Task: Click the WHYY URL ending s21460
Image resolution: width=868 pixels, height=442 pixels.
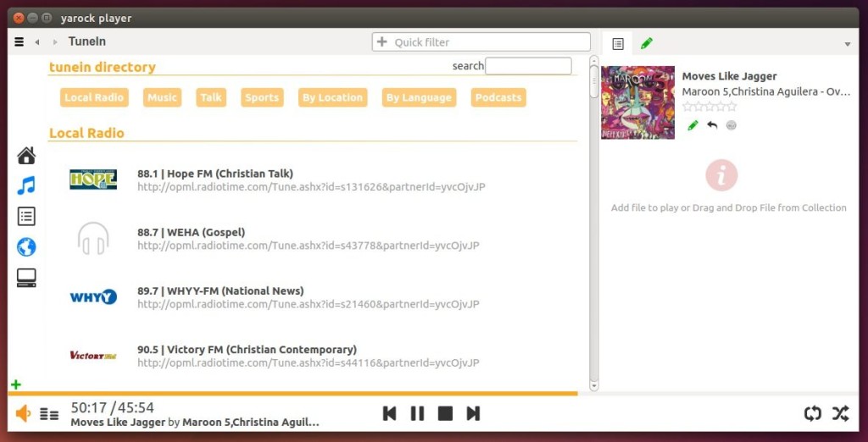Action: [309, 304]
